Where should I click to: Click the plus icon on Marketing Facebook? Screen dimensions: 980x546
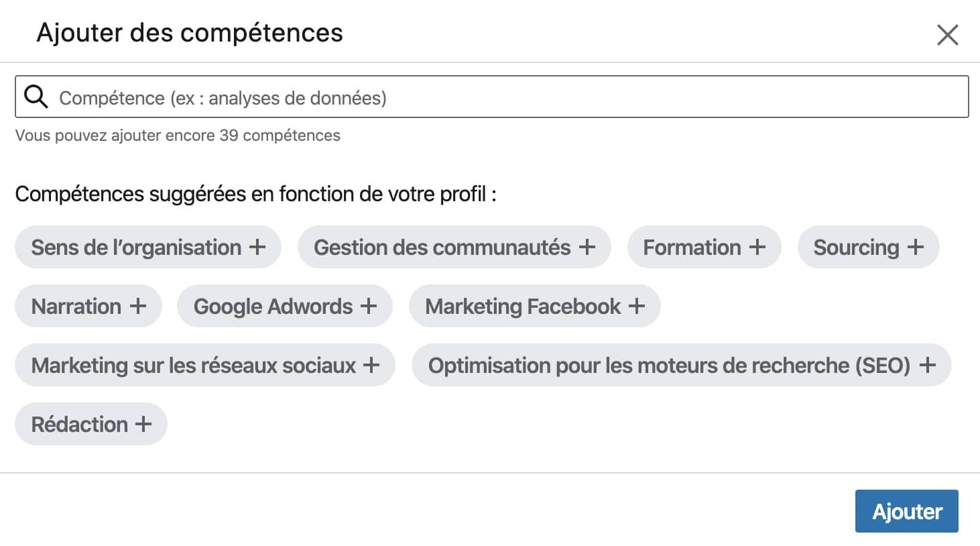637,306
